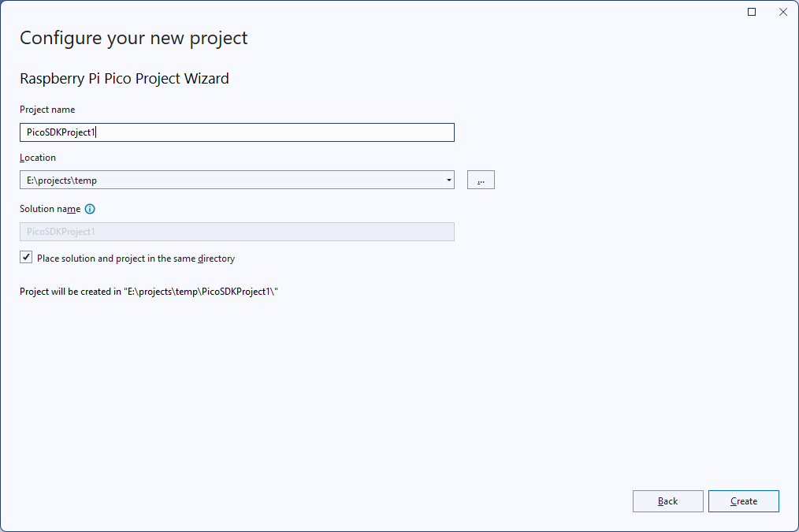Image resolution: width=799 pixels, height=532 pixels.
Task: Toggle the same directory checkbox box
Action: point(27,258)
